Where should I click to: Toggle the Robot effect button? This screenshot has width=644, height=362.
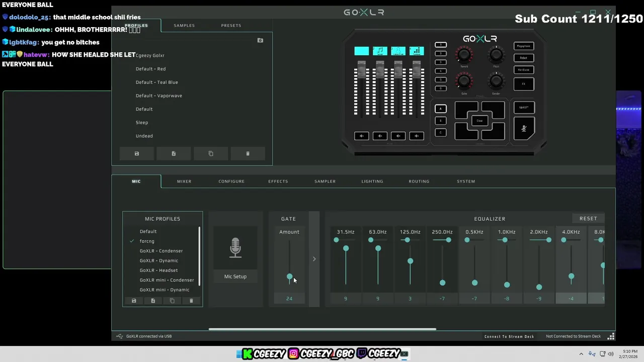click(524, 58)
